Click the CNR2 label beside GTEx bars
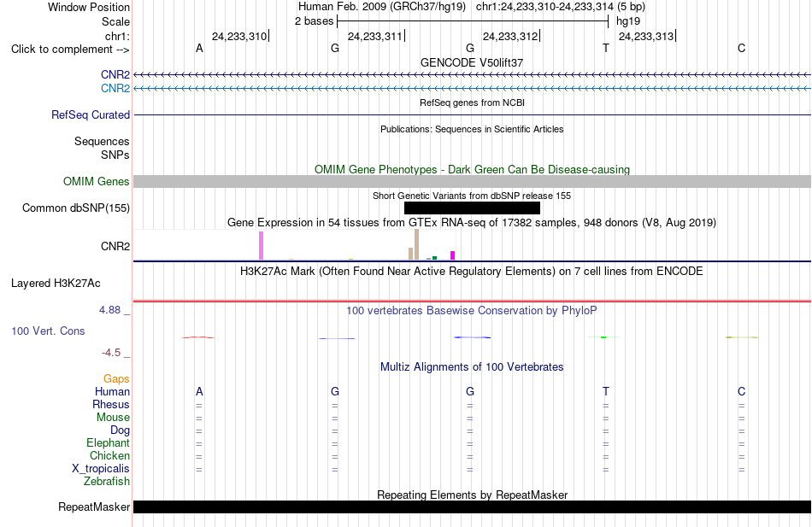 click(x=115, y=246)
